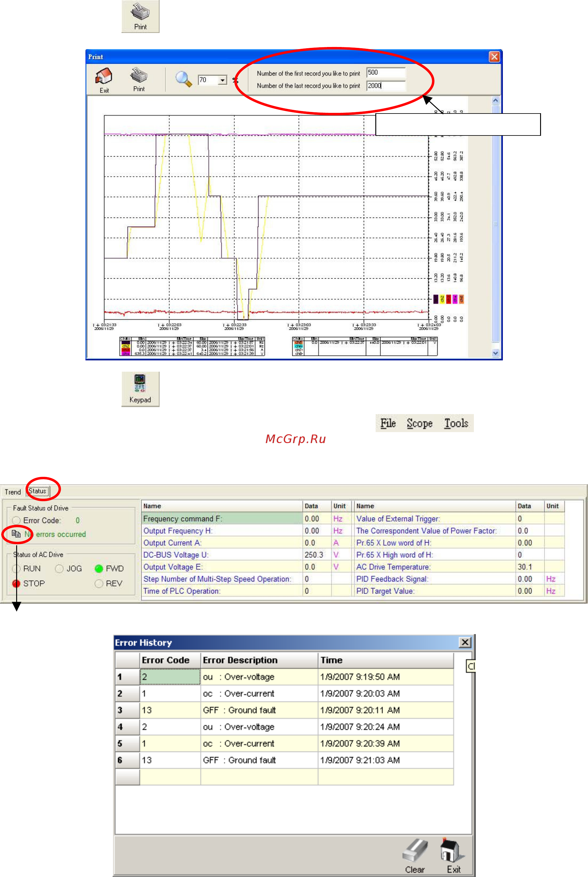Click the 'Error Code' column header
This screenshot has width=588, height=877.
[170, 660]
